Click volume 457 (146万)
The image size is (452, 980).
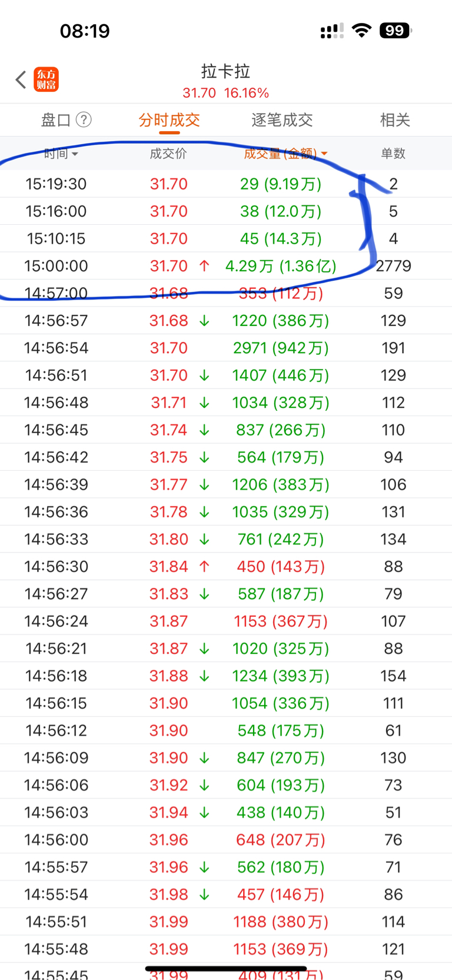(281, 895)
